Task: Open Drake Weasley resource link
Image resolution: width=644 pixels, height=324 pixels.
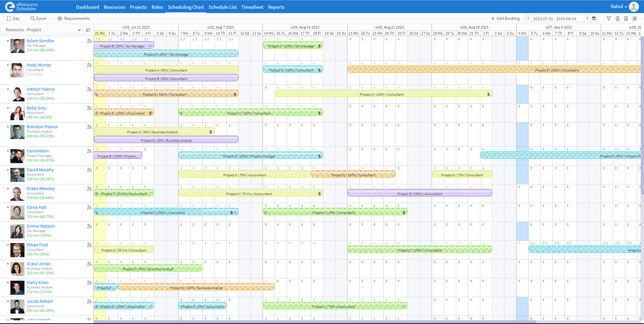Action: tap(41, 189)
